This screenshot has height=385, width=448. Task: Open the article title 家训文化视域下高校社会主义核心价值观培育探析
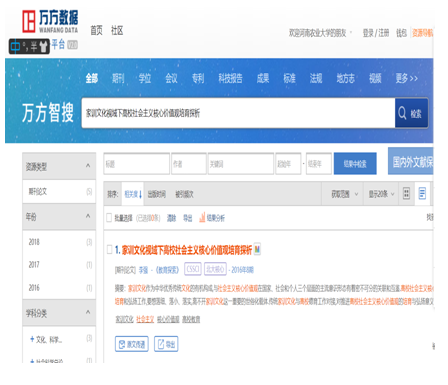(187, 250)
